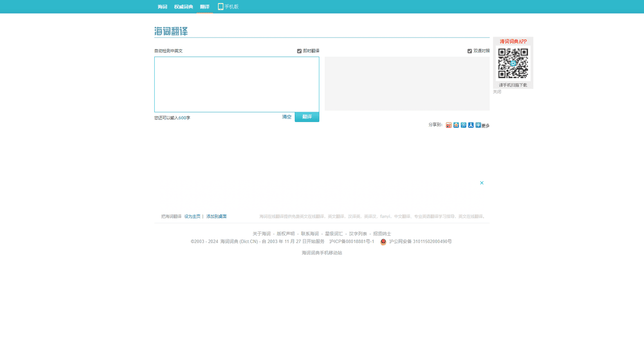Open the 星级词汇 footer link
The height and width of the screenshot is (362, 644).
click(x=334, y=234)
